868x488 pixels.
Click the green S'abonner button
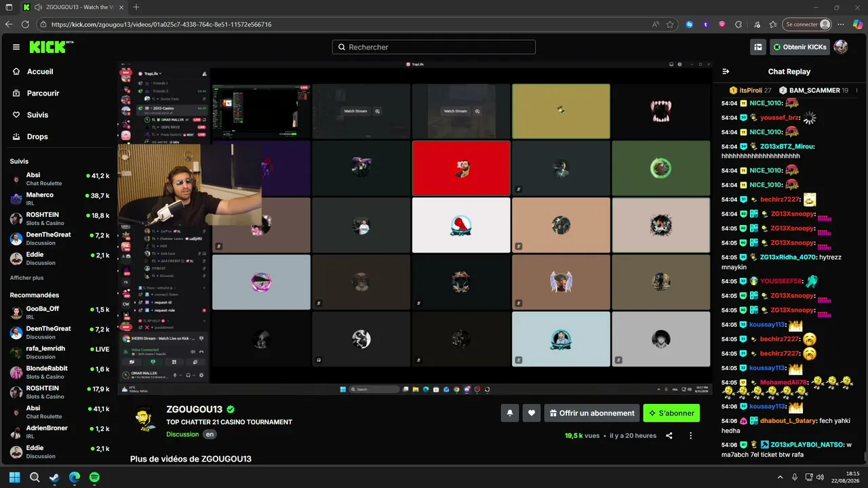[671, 413]
